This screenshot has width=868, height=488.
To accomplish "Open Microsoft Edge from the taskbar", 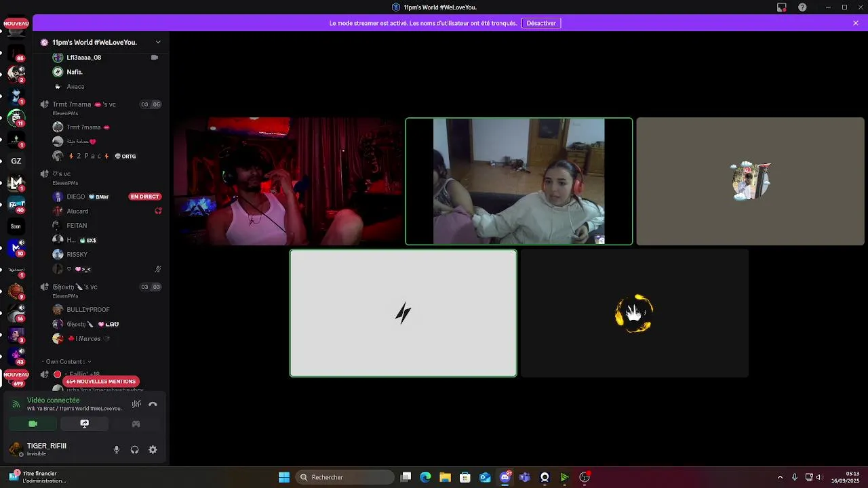I will (x=425, y=477).
